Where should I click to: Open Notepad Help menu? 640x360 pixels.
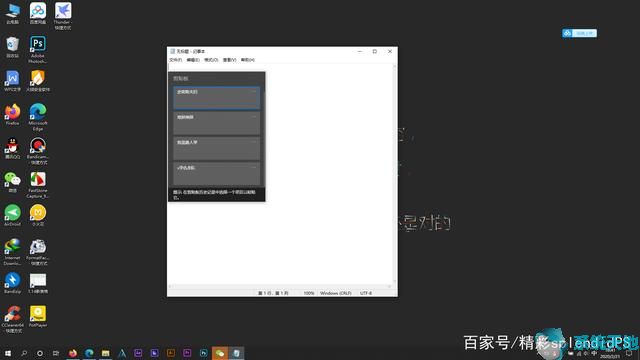click(x=247, y=60)
